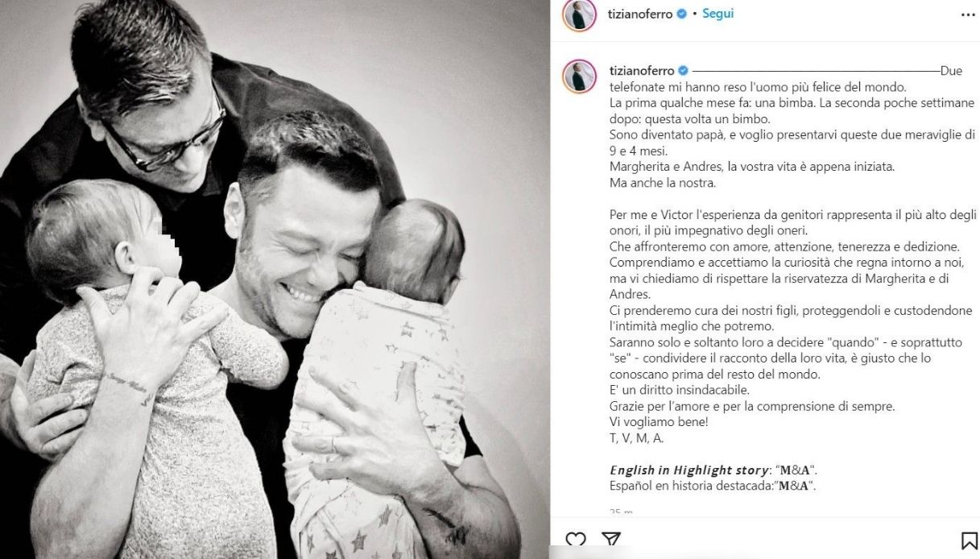Open the three-dot more options menu

pos(968,14)
